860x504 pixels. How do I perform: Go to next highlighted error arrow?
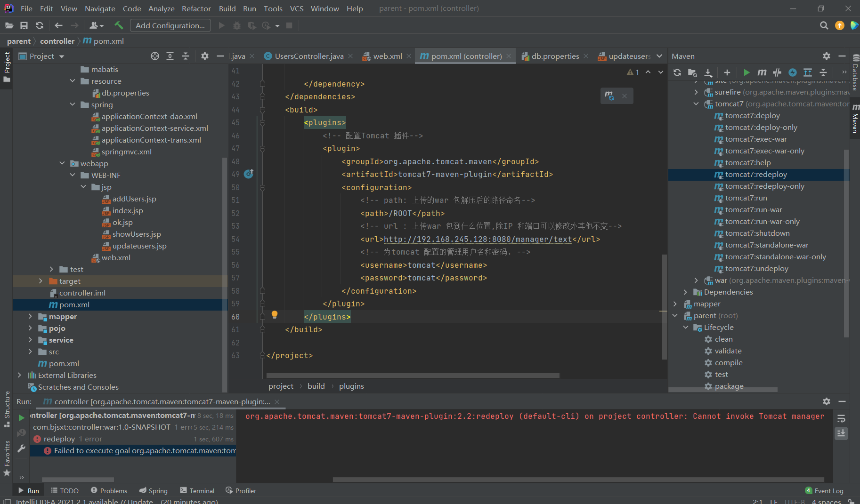tap(661, 72)
